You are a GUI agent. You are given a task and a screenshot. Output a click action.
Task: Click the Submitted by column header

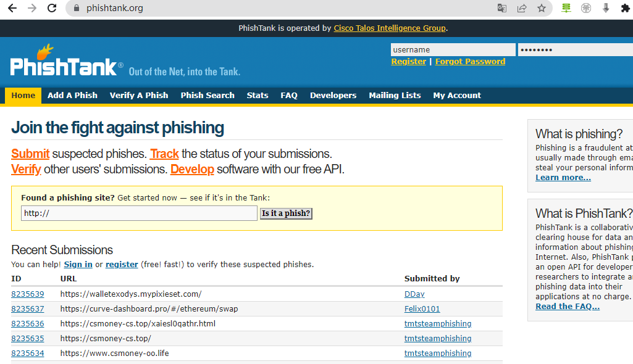[432, 278]
